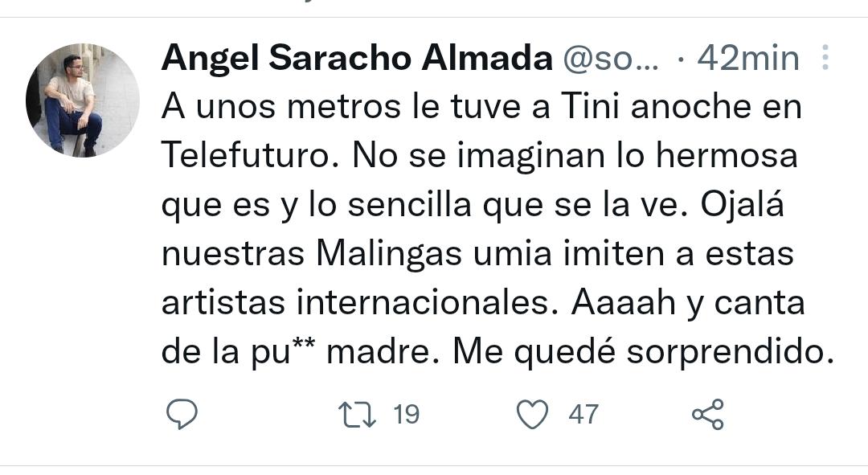Go to Angel Saracho Almada's profile name
The image size is (868, 475).
pos(356,58)
